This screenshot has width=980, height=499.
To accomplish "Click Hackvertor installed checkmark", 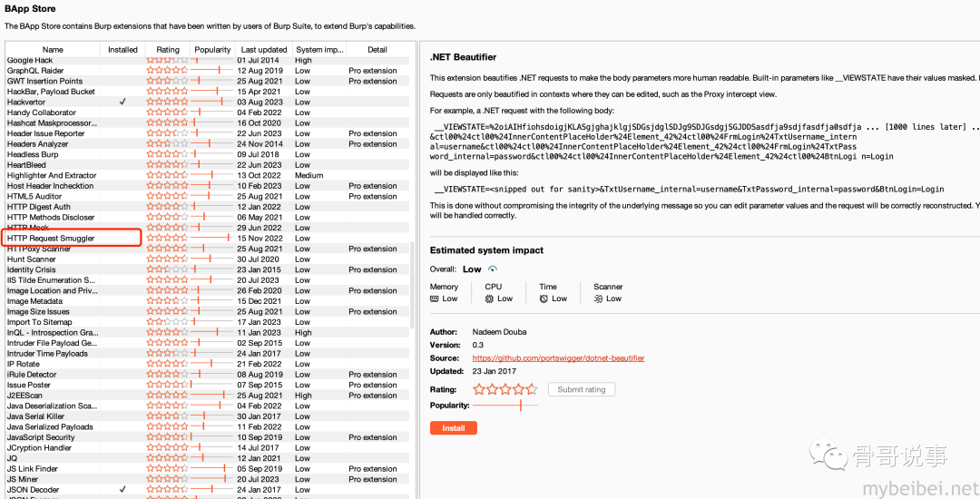I will pyautogui.click(x=122, y=102).
